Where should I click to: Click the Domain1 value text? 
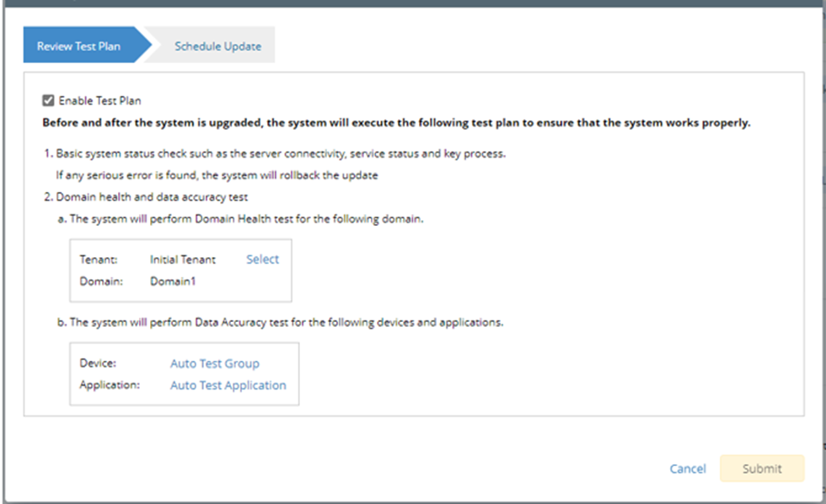click(173, 281)
